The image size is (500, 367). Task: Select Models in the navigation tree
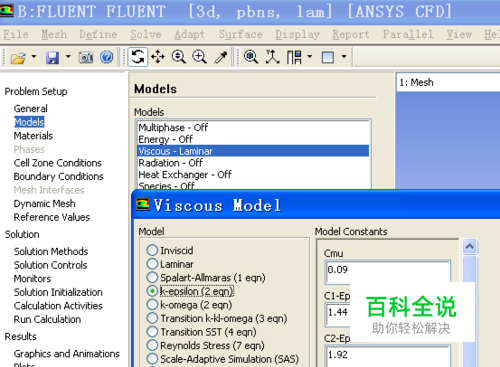29,122
